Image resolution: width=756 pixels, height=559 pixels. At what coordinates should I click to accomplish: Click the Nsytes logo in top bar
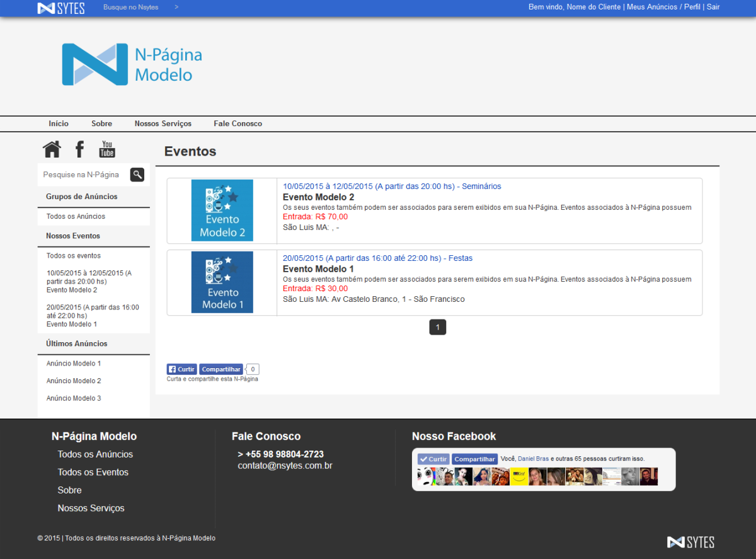(x=61, y=8)
